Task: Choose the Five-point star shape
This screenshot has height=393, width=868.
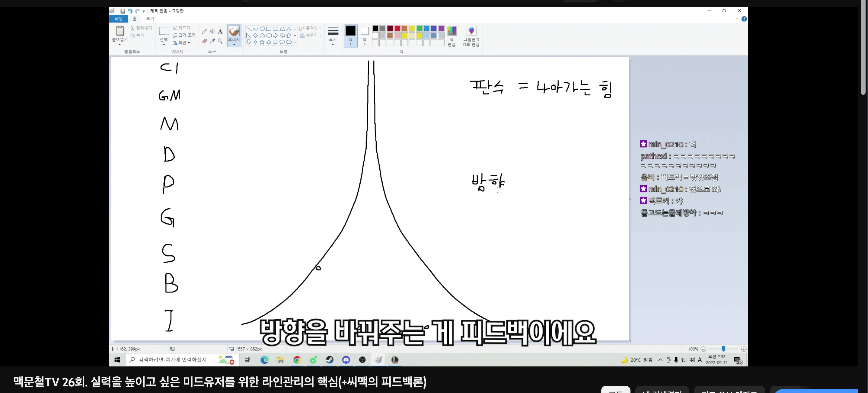Action: click(262, 42)
